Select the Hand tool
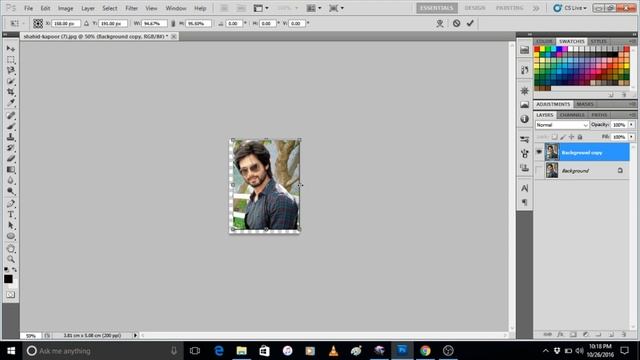Viewport: 640px width, 360px height. [x=11, y=249]
